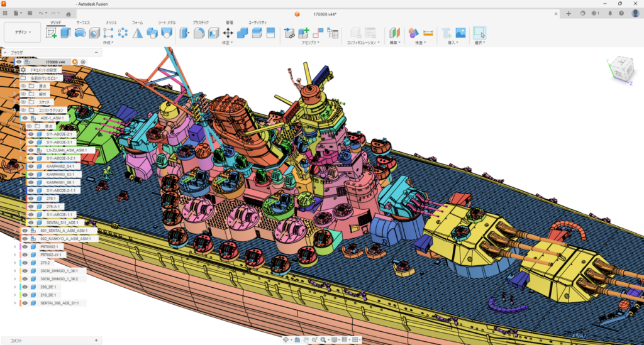This screenshot has height=345, width=644.
Task: Toggle visibility of KANPAN02_S4:1 component
Action: click(32, 167)
